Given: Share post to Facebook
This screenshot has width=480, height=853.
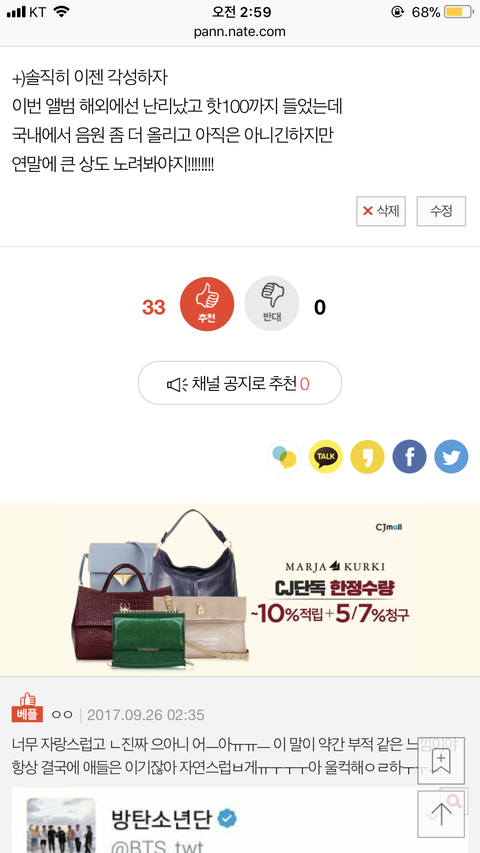Looking at the screenshot, I should point(409,456).
